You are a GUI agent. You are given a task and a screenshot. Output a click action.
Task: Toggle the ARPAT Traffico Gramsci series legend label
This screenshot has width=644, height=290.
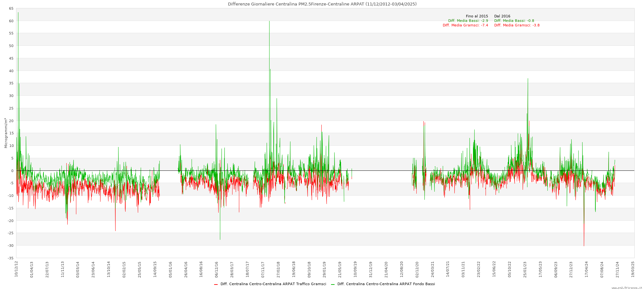tap(273, 284)
